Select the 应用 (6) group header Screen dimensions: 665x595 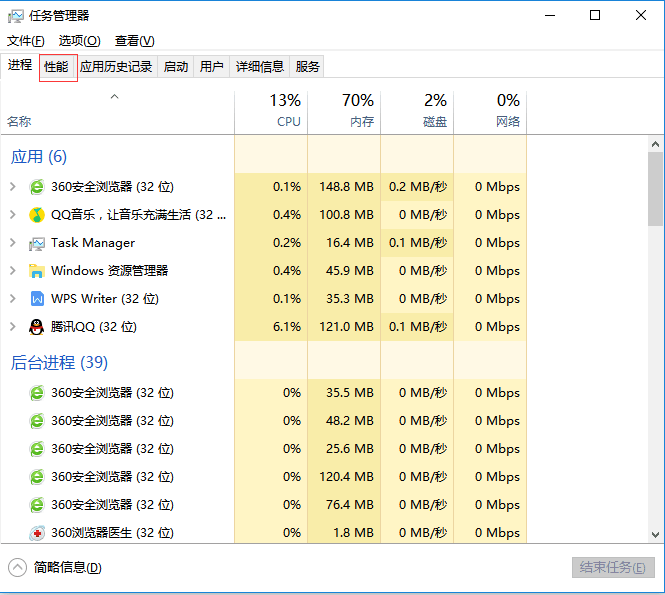click(x=39, y=157)
